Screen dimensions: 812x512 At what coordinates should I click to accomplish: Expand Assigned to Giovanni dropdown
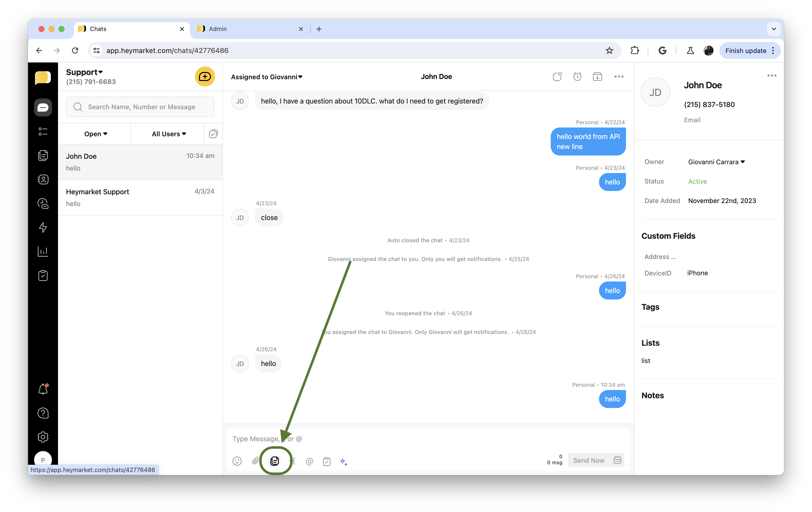click(266, 77)
